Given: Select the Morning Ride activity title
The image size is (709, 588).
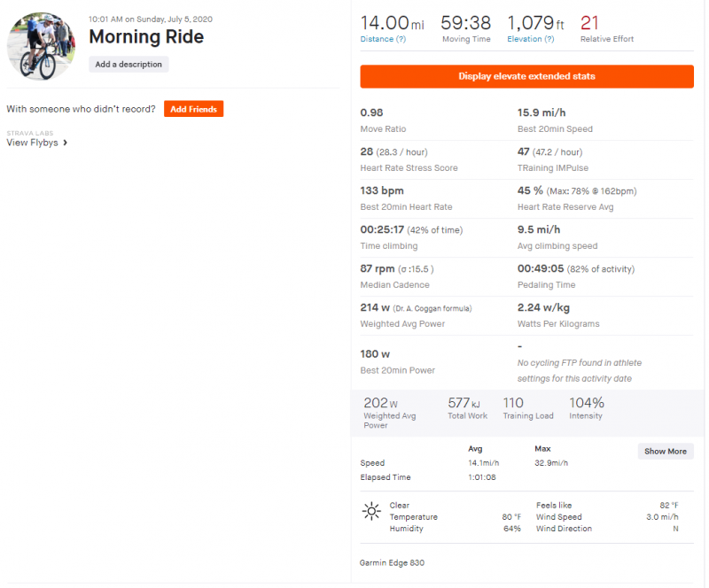Looking at the screenshot, I should click(x=146, y=37).
